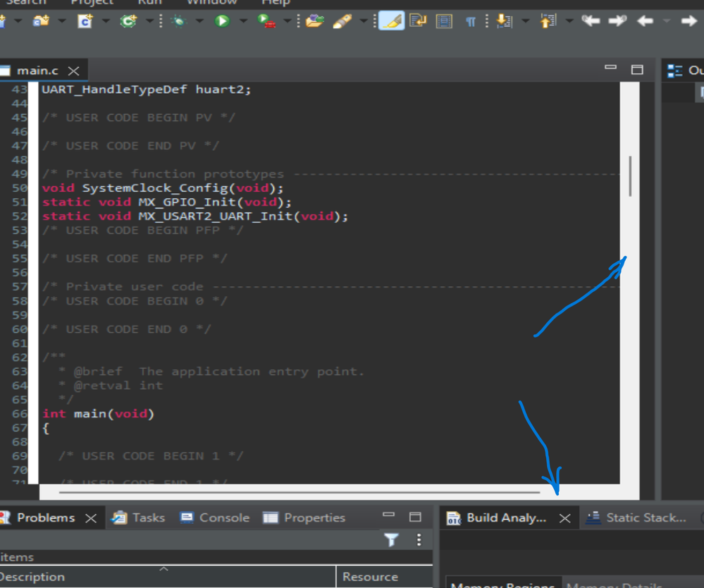Click the Open Element folder icon
Screen dimensions: 704x588
click(315, 21)
